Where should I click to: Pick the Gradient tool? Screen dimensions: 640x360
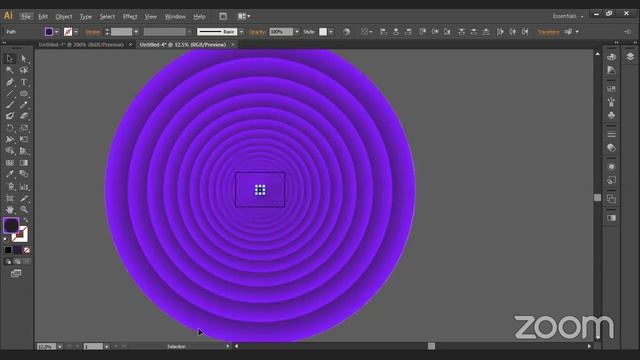pyautogui.click(x=24, y=162)
